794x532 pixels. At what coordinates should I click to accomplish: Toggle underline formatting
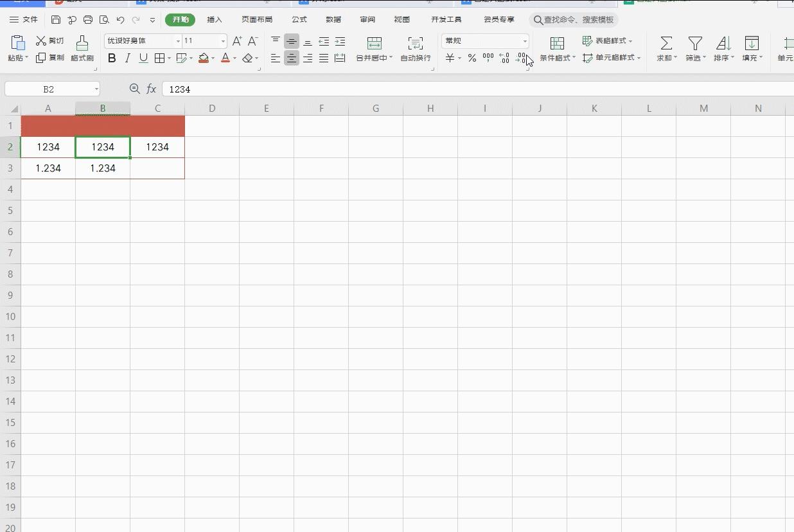143,58
